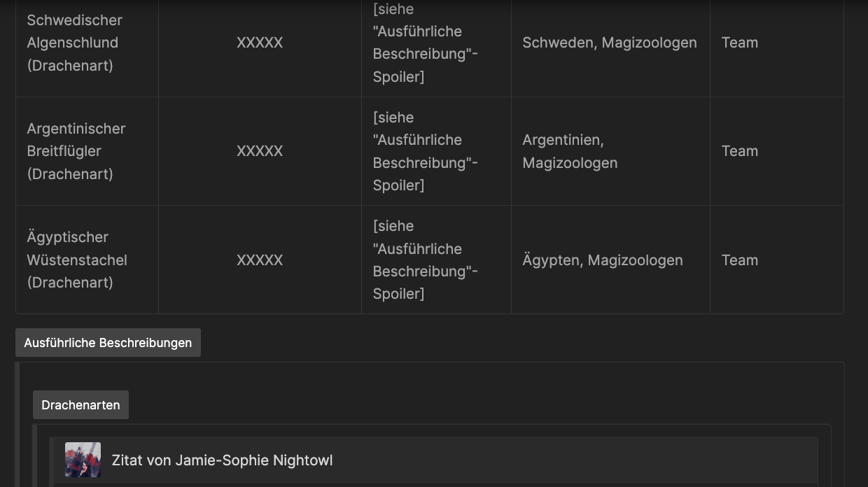This screenshot has height=487, width=868.
Task: Click Team in the Schwedischer Algenschlund row
Action: click(739, 43)
